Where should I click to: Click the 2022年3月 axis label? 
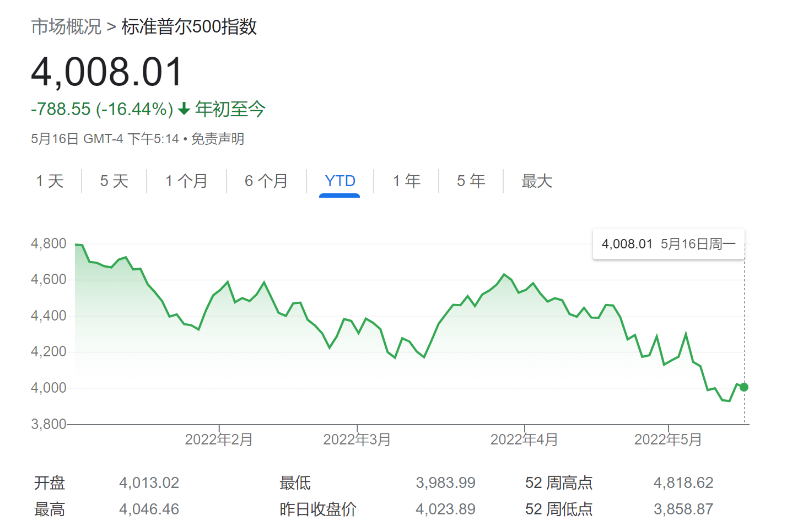[x=357, y=439]
